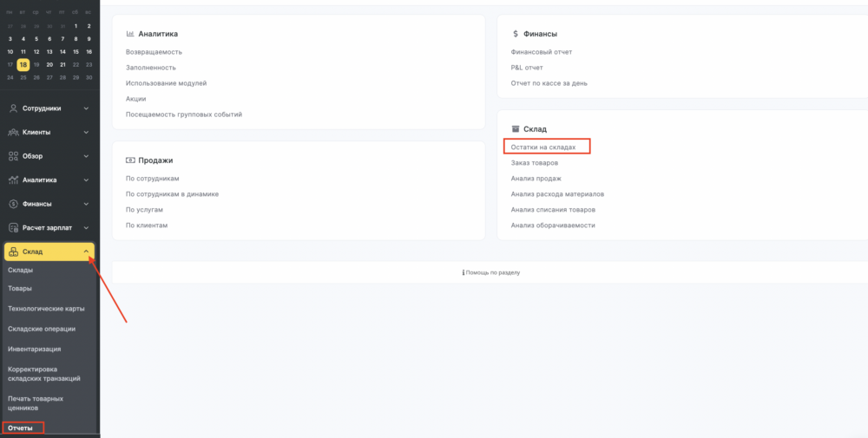Viewport: 868px width, 438px height.
Task: Click the Сотрудники person icon
Action: pyautogui.click(x=14, y=108)
